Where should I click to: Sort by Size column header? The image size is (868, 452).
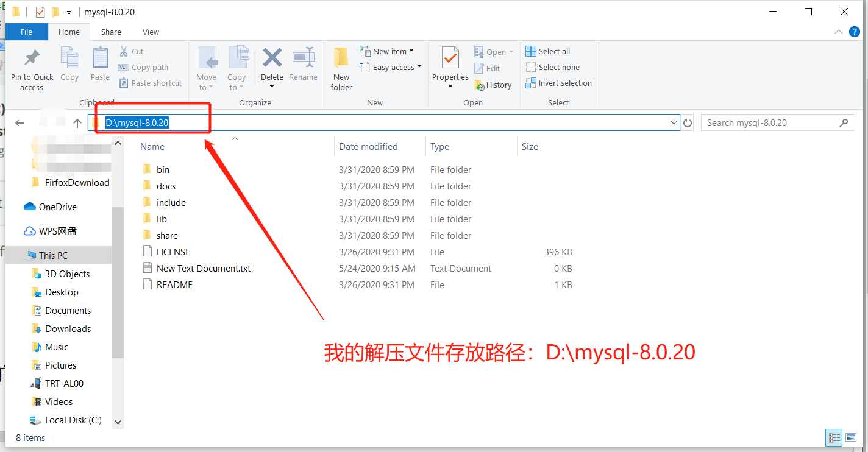coord(530,146)
